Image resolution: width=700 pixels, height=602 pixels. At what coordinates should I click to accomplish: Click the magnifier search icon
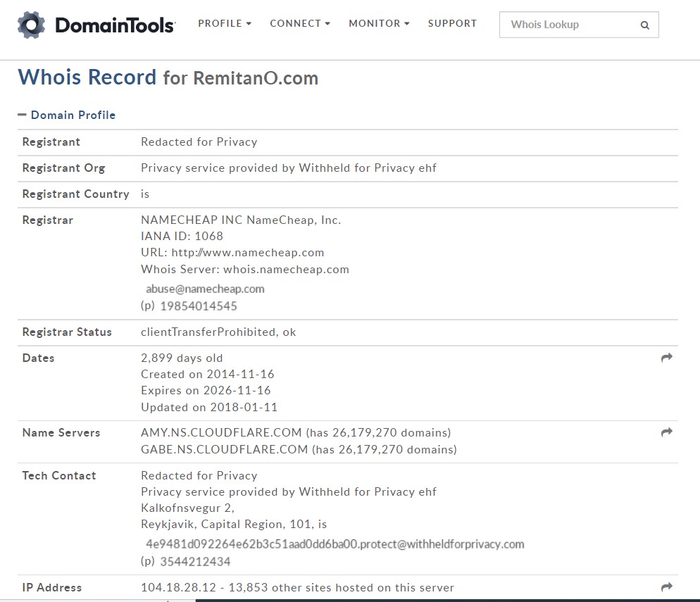tap(644, 25)
